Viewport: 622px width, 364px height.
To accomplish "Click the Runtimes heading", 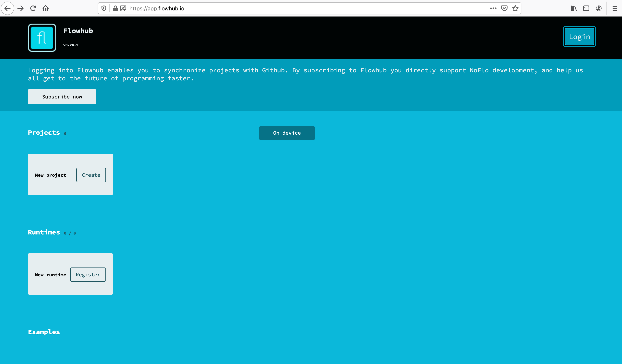I will [x=44, y=232].
